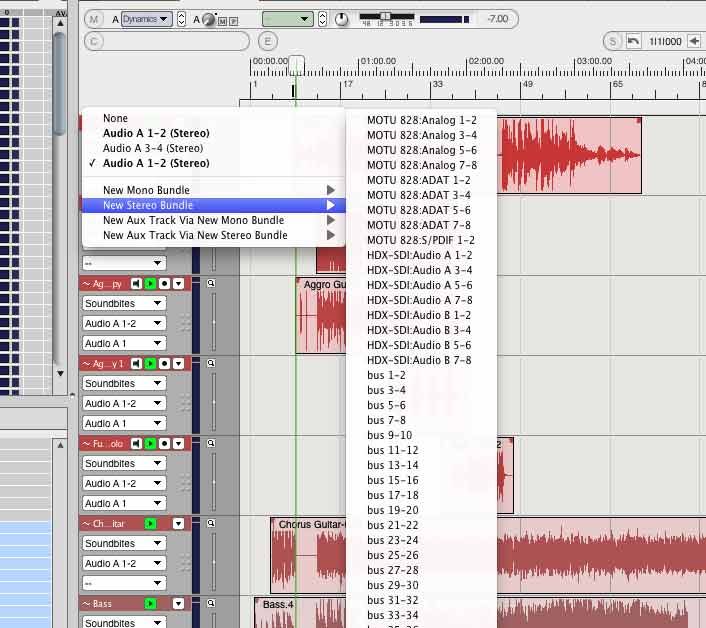Click the circular E button

tap(267, 41)
